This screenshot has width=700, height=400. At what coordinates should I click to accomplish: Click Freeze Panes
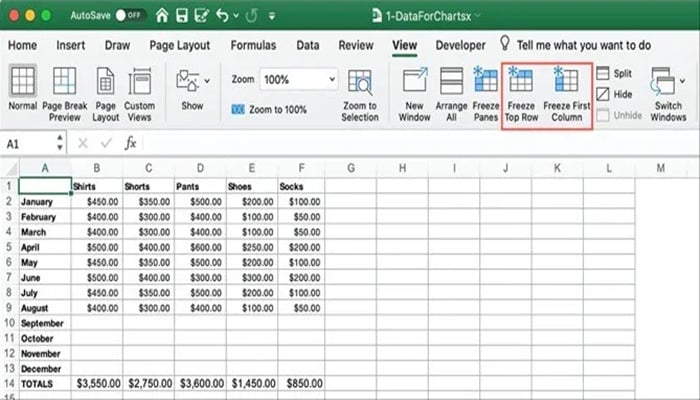coord(486,94)
